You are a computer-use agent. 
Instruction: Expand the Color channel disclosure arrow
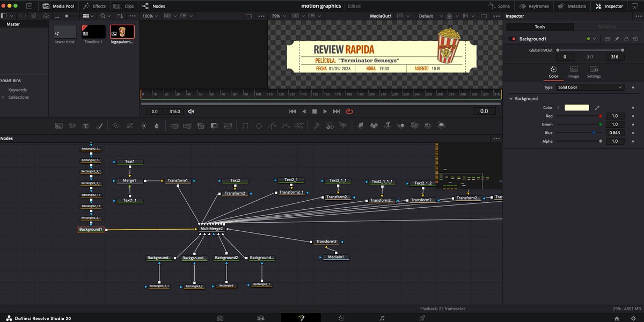tap(558, 108)
